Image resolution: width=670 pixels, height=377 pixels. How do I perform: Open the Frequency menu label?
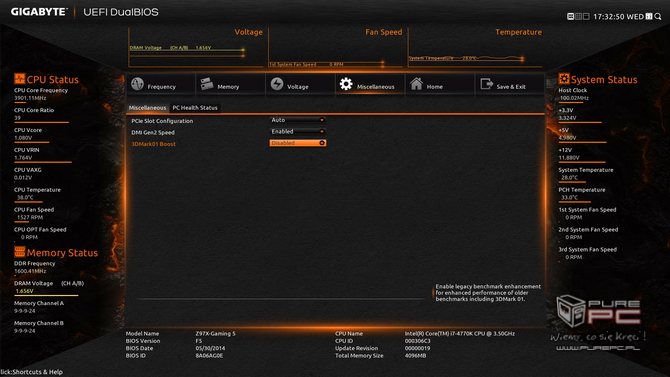pyautogui.click(x=162, y=87)
